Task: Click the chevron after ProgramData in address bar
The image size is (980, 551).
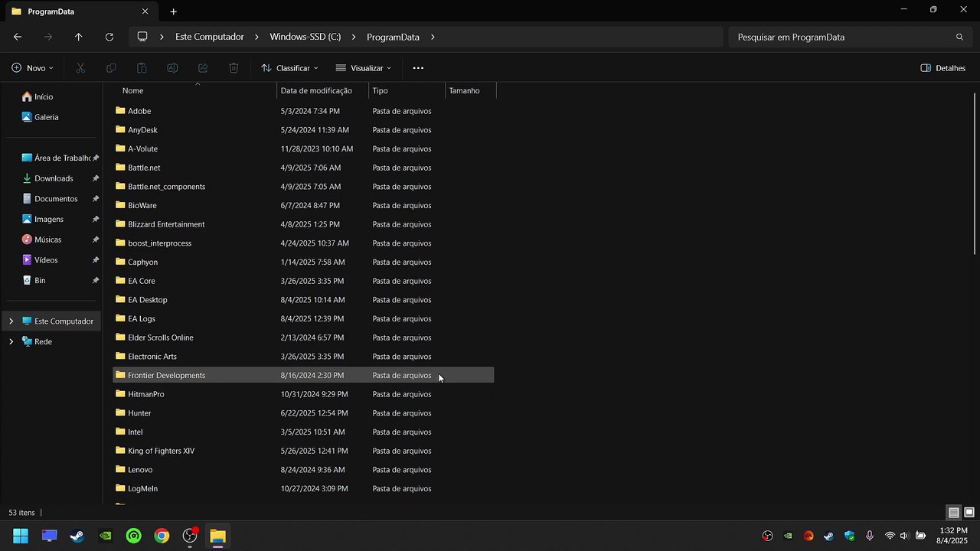Action: pos(433,37)
